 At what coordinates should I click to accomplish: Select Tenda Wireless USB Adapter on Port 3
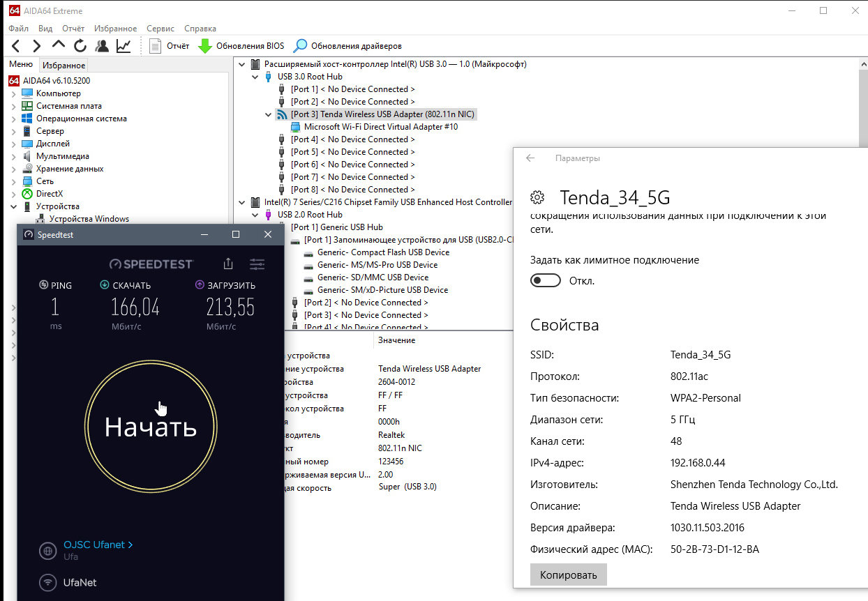[x=383, y=114]
